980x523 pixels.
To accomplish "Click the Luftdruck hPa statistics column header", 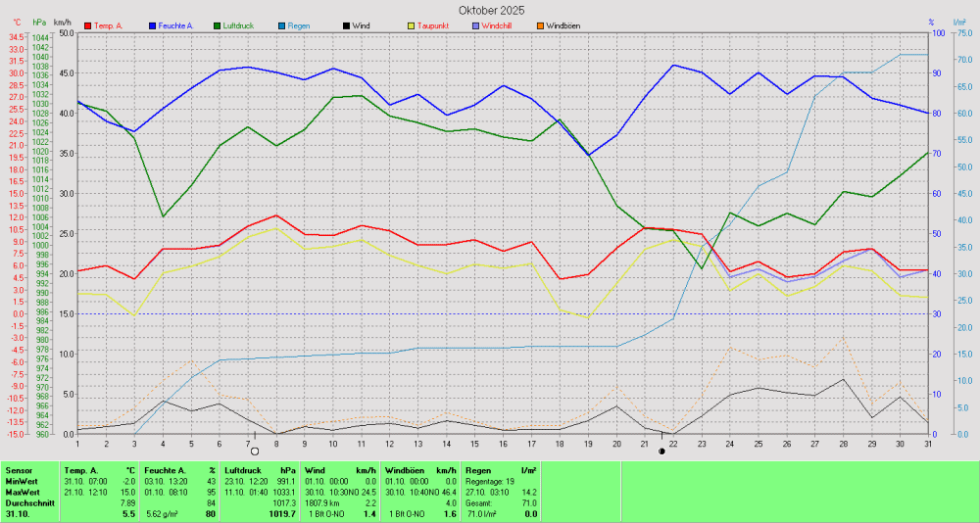I will click(260, 471).
